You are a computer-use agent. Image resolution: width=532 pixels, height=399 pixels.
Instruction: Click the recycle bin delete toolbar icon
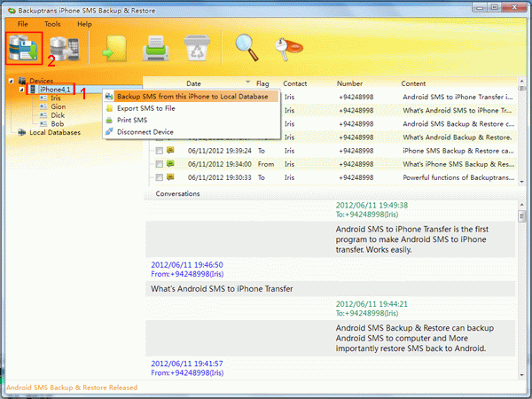pyautogui.click(x=197, y=48)
